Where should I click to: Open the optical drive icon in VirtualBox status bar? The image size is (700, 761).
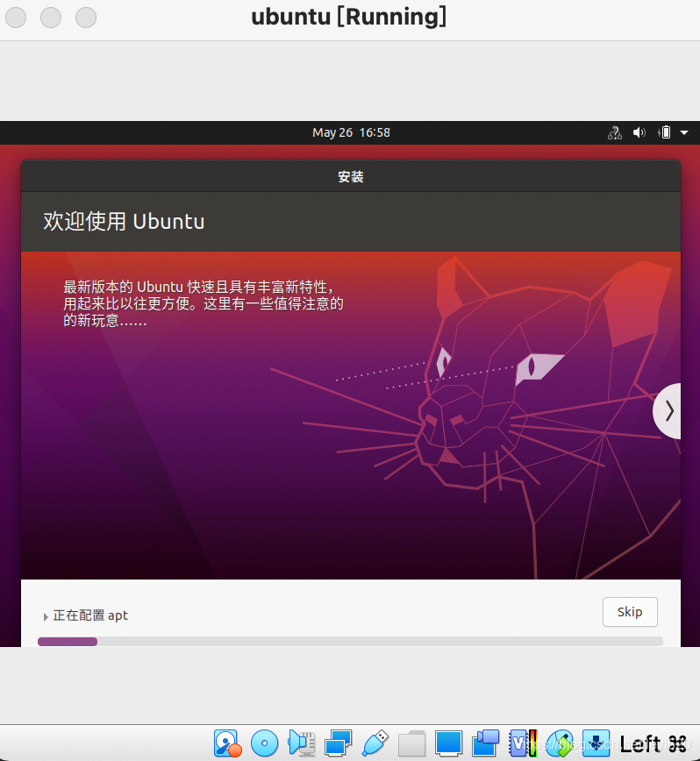point(265,743)
